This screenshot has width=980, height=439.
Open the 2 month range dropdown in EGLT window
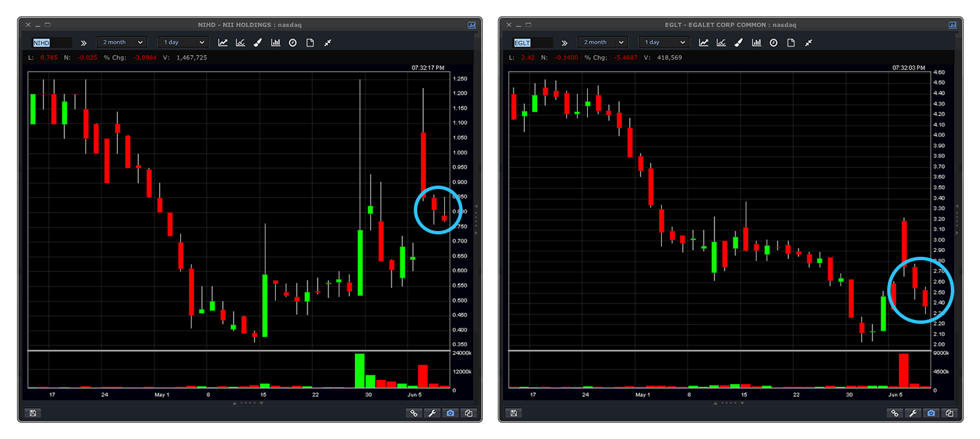(x=602, y=42)
